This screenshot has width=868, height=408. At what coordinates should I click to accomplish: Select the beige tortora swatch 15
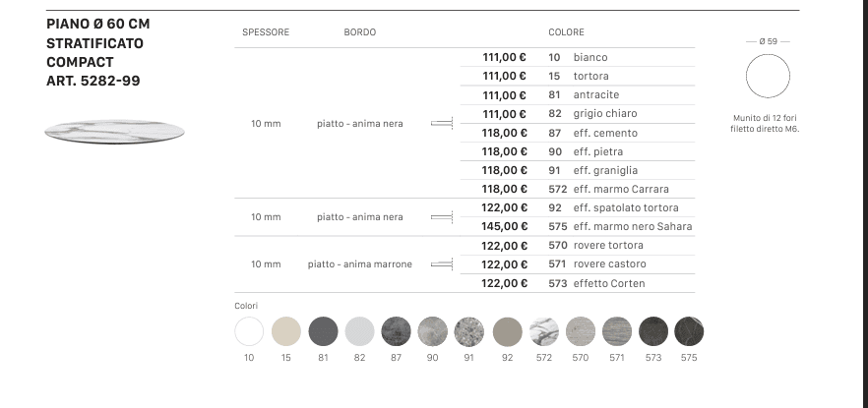click(285, 330)
